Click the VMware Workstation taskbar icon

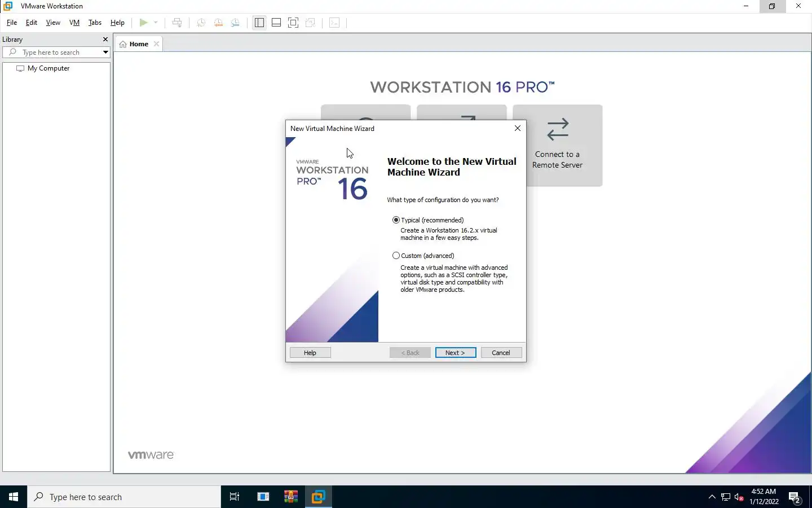pyautogui.click(x=319, y=497)
